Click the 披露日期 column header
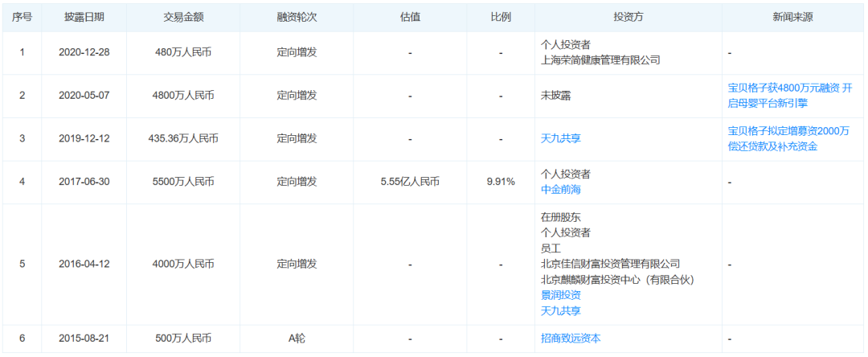This screenshot has width=868, height=357. [x=84, y=17]
